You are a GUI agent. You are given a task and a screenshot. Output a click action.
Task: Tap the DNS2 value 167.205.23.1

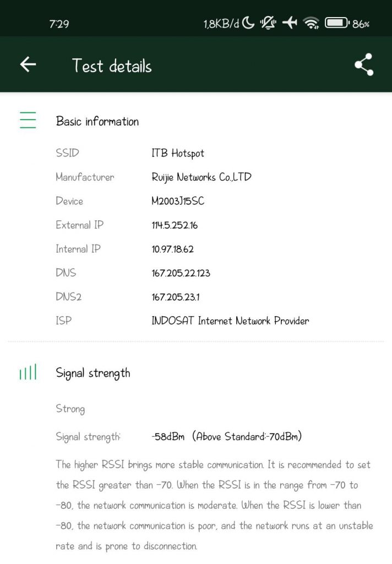(175, 297)
